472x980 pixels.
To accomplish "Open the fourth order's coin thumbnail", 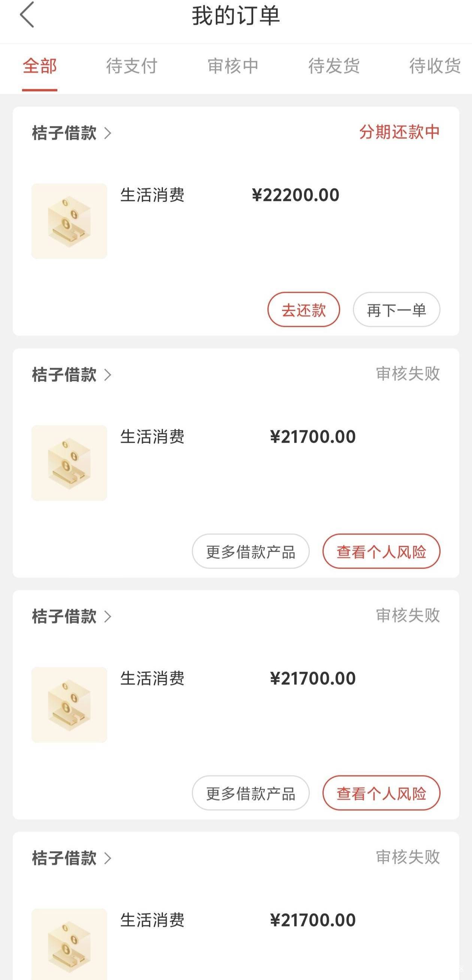I will click(x=69, y=944).
